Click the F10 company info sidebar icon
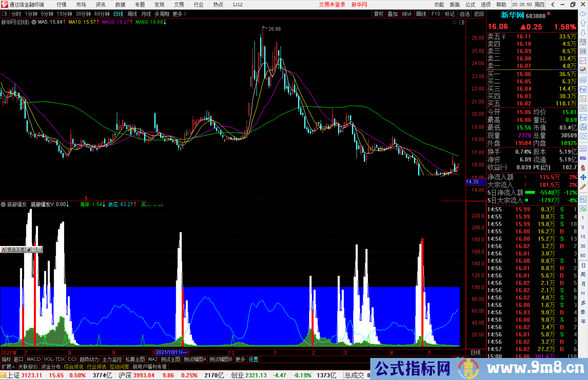 (x=583, y=89)
